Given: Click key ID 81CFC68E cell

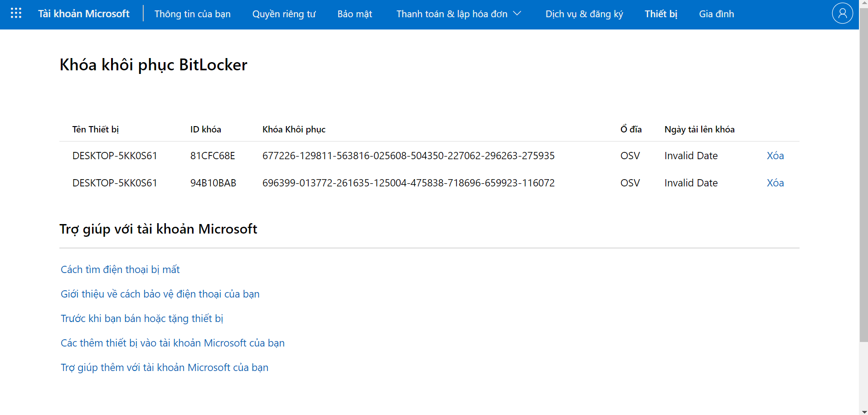Looking at the screenshot, I should (213, 156).
